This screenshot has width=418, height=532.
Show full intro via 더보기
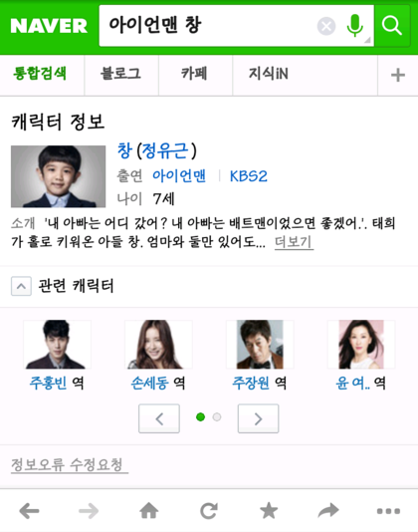294,242
